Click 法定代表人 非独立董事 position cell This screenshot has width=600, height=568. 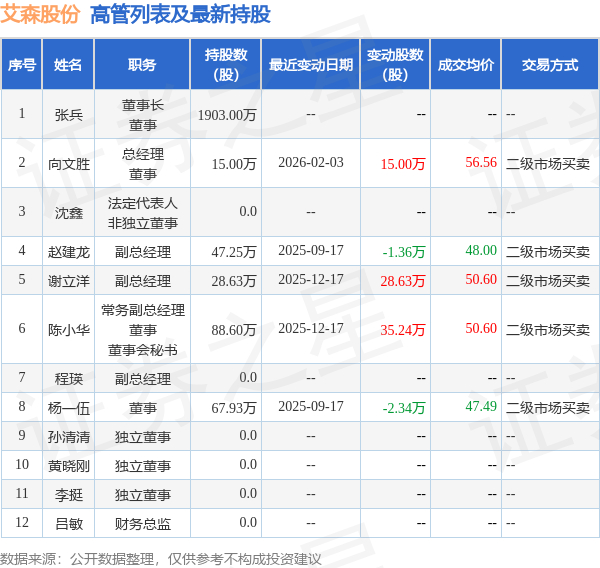142,213
